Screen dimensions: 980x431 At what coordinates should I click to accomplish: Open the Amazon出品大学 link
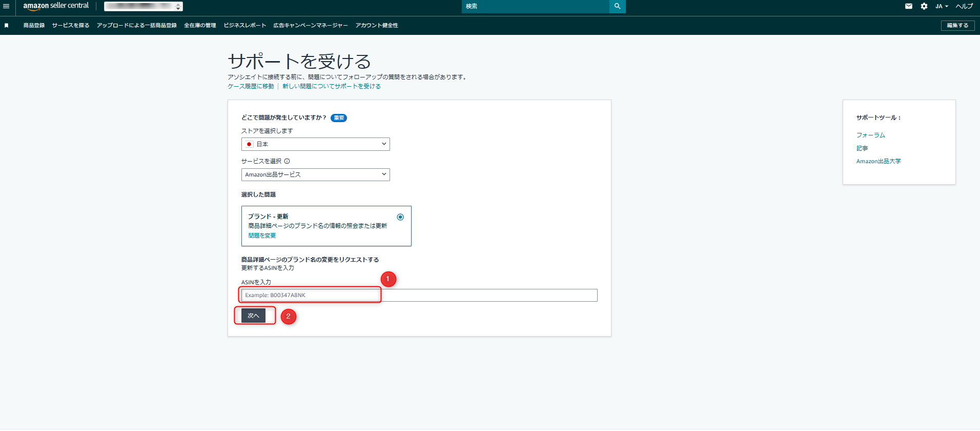(878, 161)
